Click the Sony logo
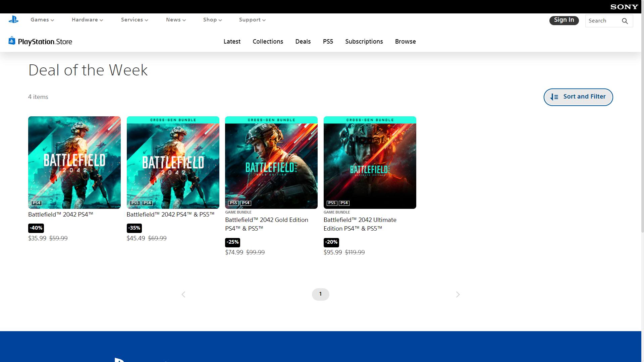644x362 pixels. [x=624, y=7]
